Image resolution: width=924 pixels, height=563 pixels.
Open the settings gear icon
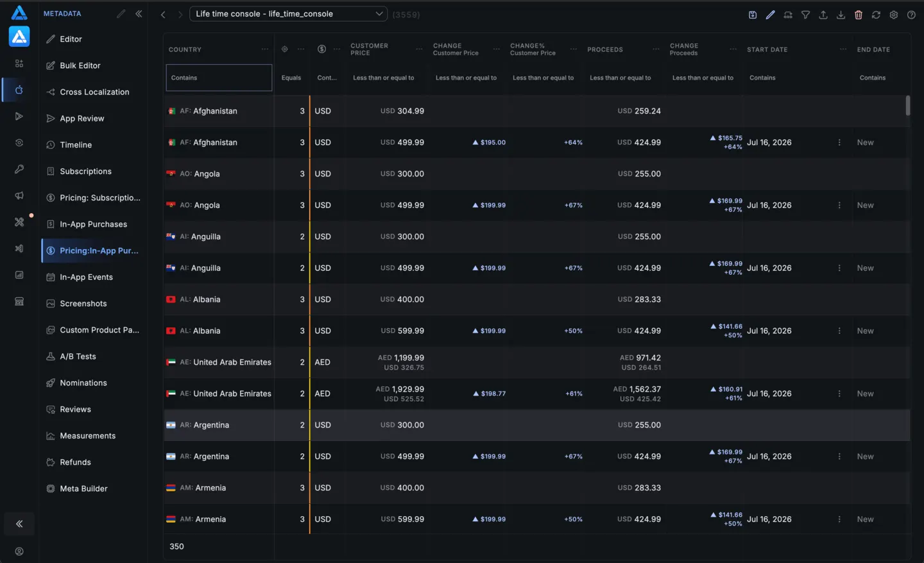coord(894,15)
